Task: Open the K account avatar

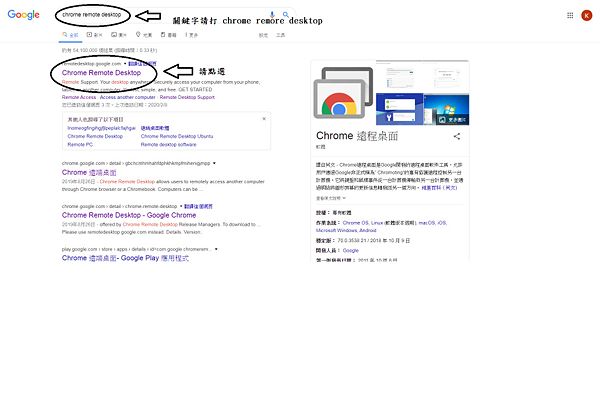Action: 587,15
